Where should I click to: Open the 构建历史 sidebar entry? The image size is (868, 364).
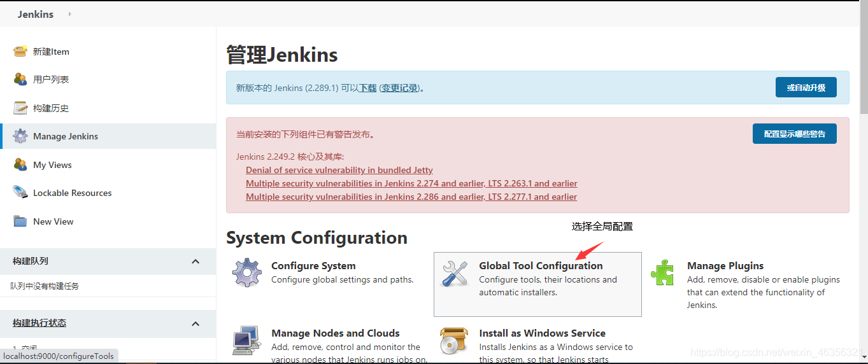point(51,108)
